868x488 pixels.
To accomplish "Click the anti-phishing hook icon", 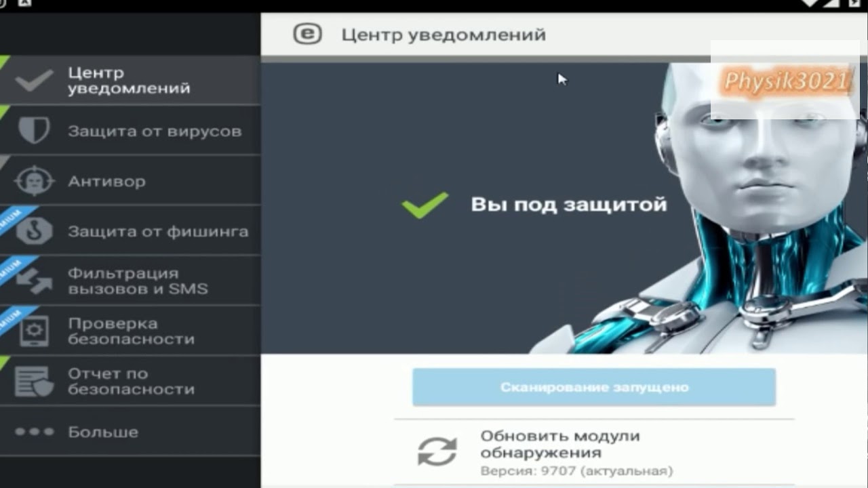I will pyautogui.click(x=34, y=231).
